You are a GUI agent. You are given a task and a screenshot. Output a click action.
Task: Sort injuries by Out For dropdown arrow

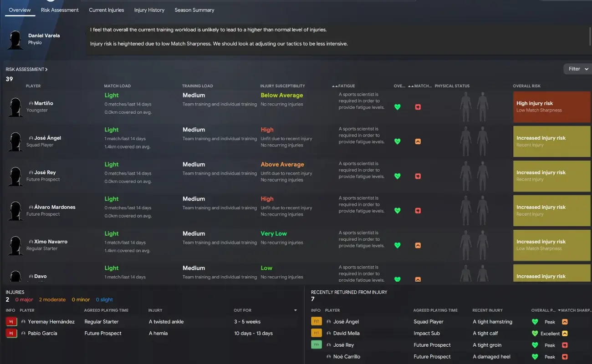296,310
